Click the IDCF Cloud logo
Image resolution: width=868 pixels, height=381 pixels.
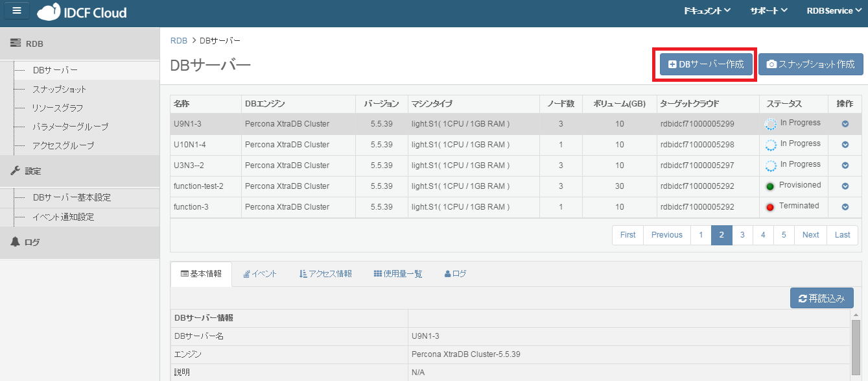pyautogui.click(x=82, y=12)
